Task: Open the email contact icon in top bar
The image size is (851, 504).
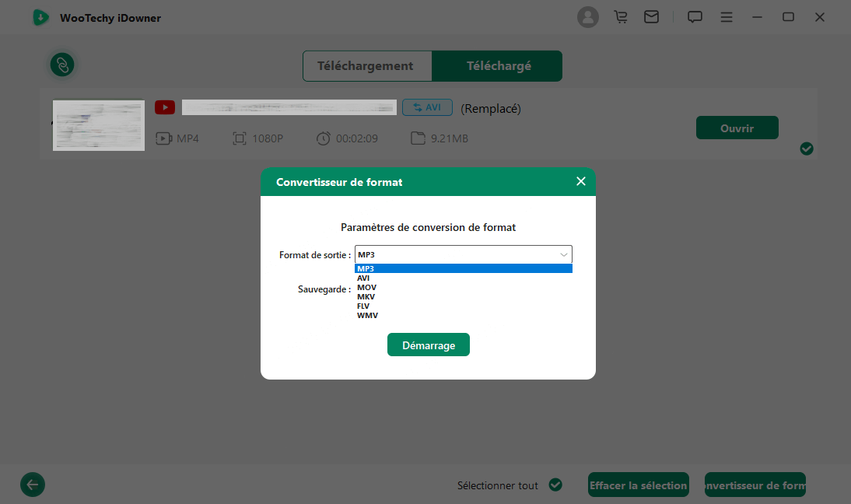Action: 652,16
